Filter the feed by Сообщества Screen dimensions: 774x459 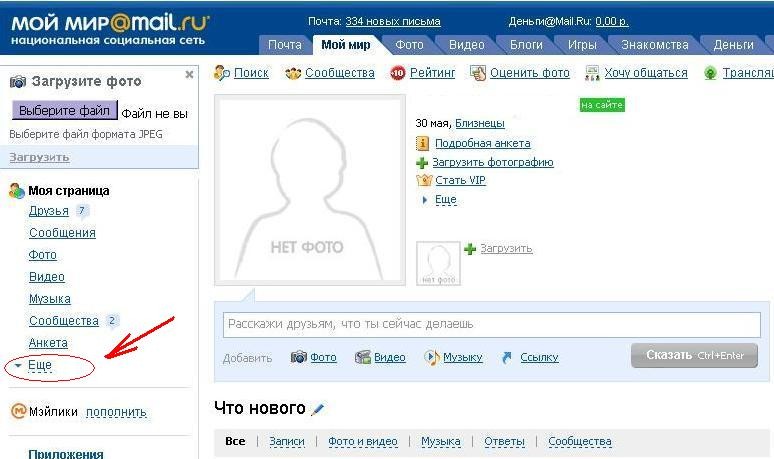(x=580, y=441)
